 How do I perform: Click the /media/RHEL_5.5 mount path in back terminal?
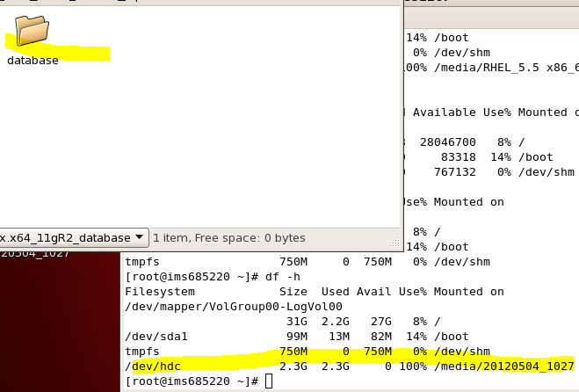click(x=506, y=68)
